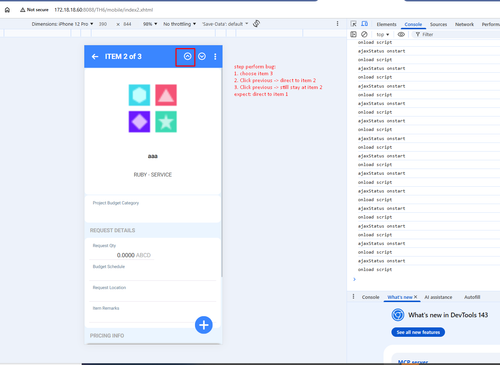The image size is (500, 365).
Task: Toggle the device toolbar icon
Action: pyautogui.click(x=365, y=24)
